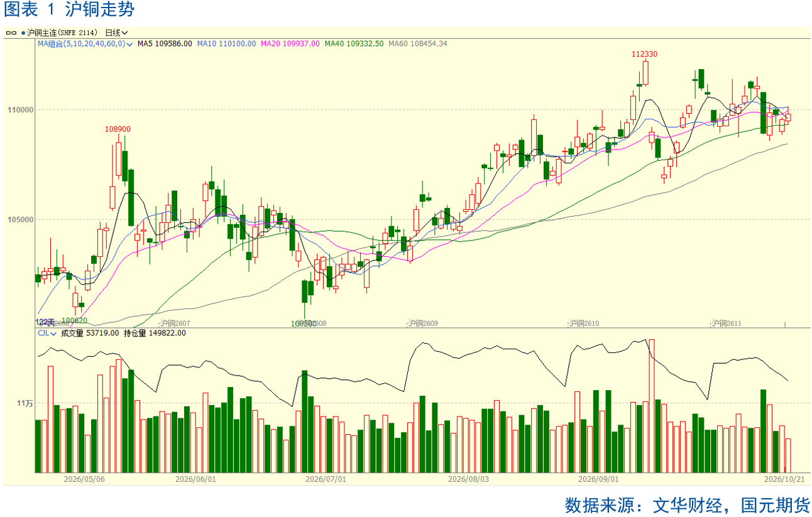Click the 2026/06/01 date label
The height and width of the screenshot is (517, 812).
[x=195, y=479]
